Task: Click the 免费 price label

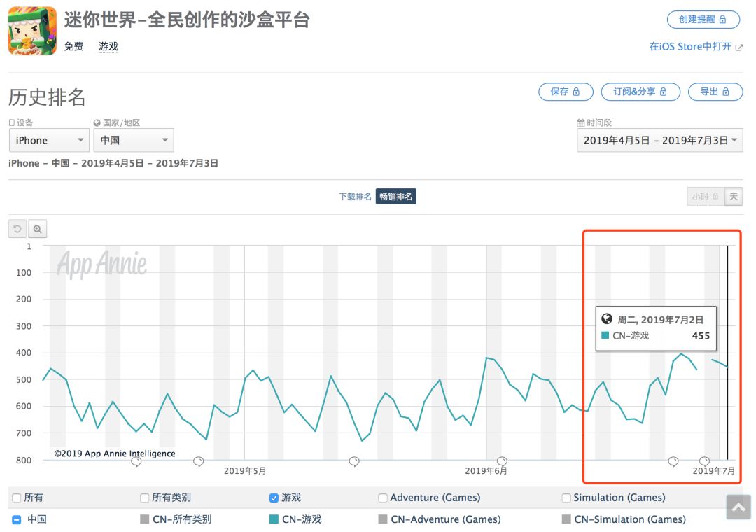Action: tap(73, 46)
